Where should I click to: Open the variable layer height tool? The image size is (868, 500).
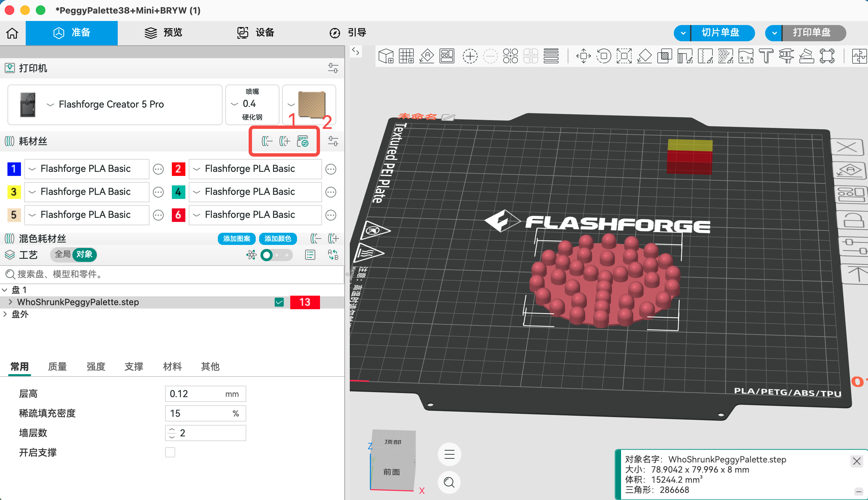coord(551,56)
